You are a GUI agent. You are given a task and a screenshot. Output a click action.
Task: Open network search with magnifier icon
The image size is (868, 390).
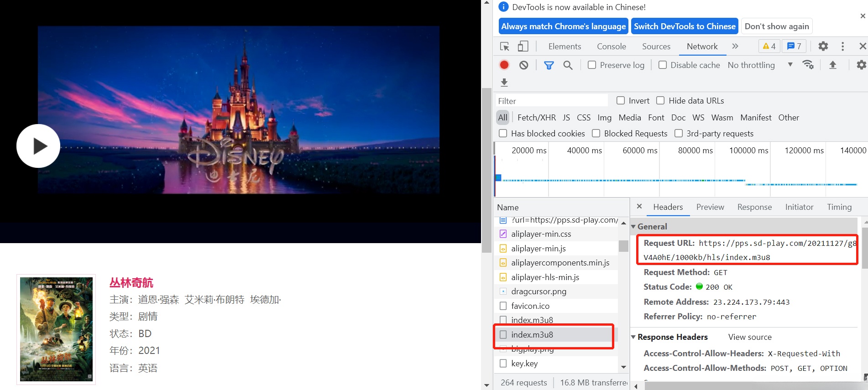click(568, 65)
